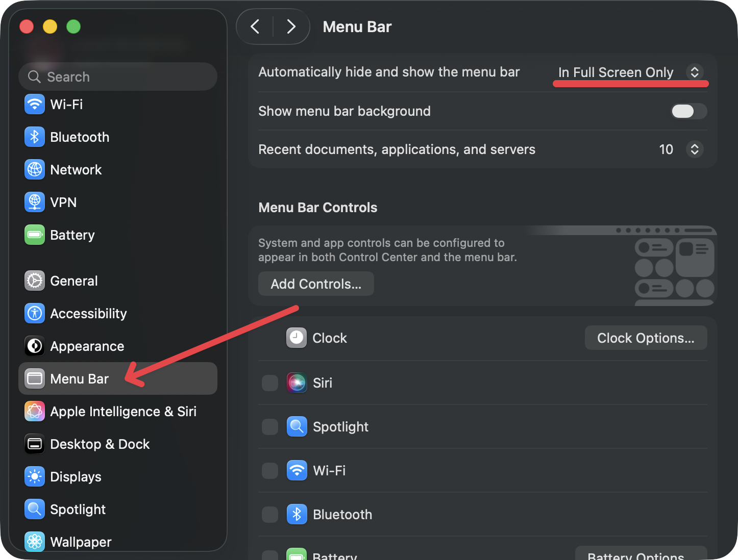This screenshot has width=738, height=560.
Task: Click the VPN icon in the sidebar
Action: (35, 202)
